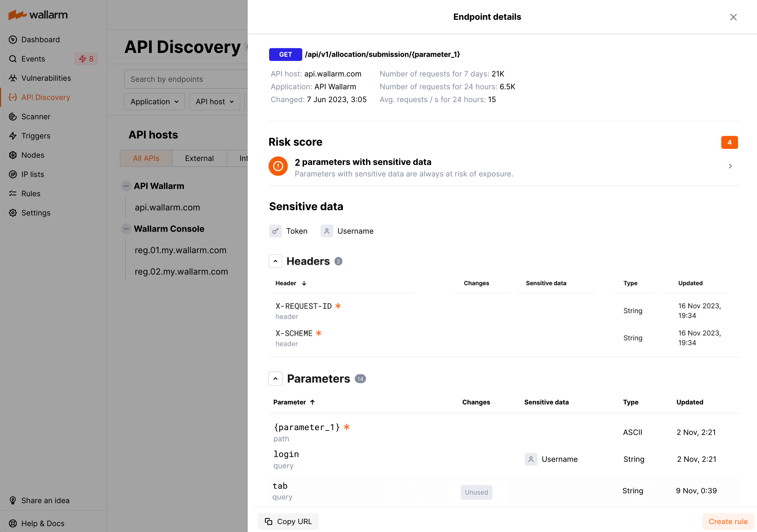This screenshot has width=757, height=532.
Task: Open Settings in the sidebar
Action: [36, 213]
